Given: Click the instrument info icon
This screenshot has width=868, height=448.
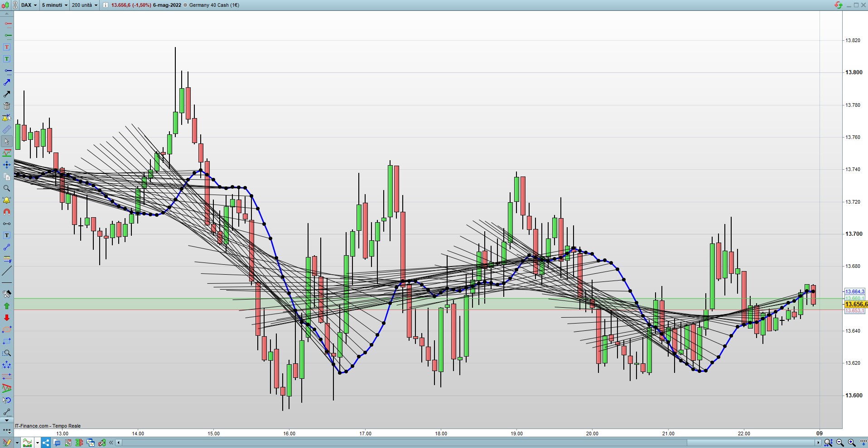Looking at the screenshot, I should coord(105,5).
